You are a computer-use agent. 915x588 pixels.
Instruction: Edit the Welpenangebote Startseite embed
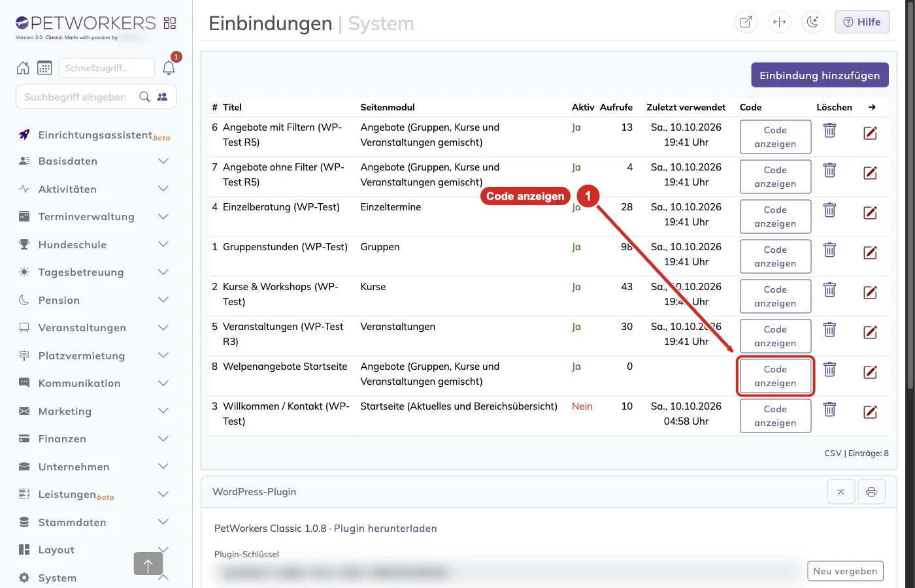click(x=870, y=372)
